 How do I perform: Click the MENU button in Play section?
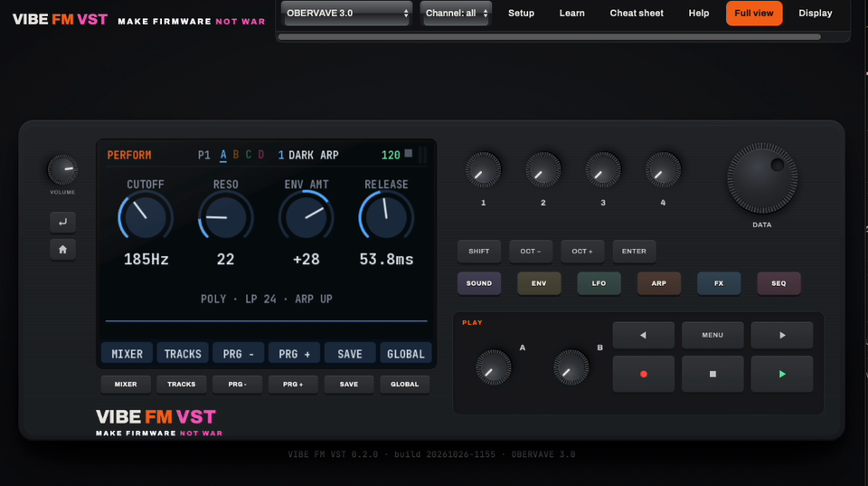pyautogui.click(x=712, y=335)
